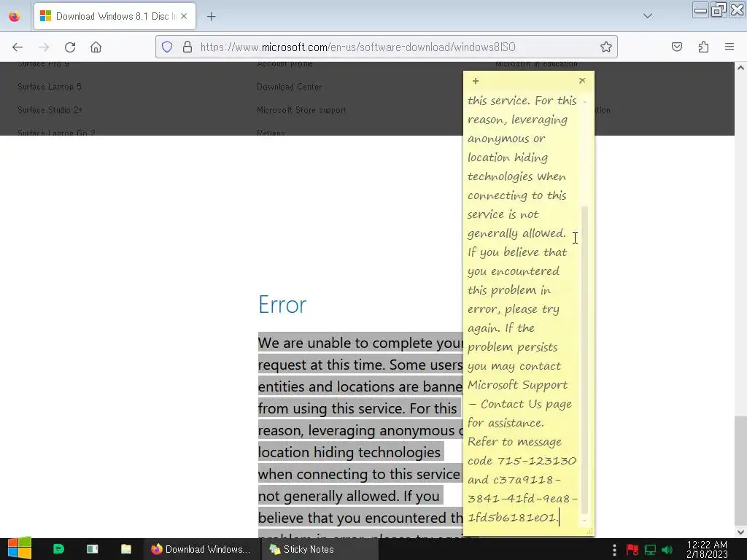Click the sticky note resize grip
Viewport: 747px width, 560px height.
(590, 531)
